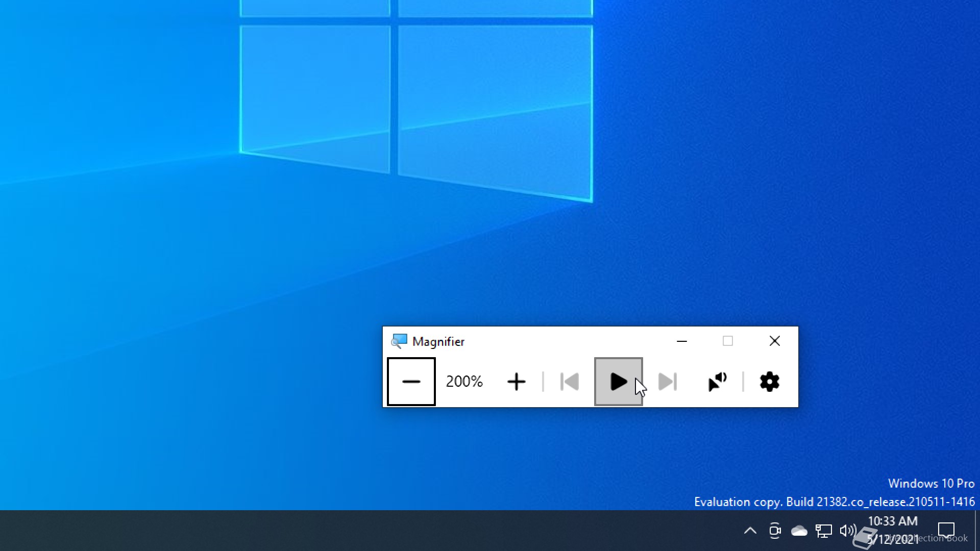The height and width of the screenshot is (551, 980).
Task: Select the Read from here cursor icon
Action: 717,382
